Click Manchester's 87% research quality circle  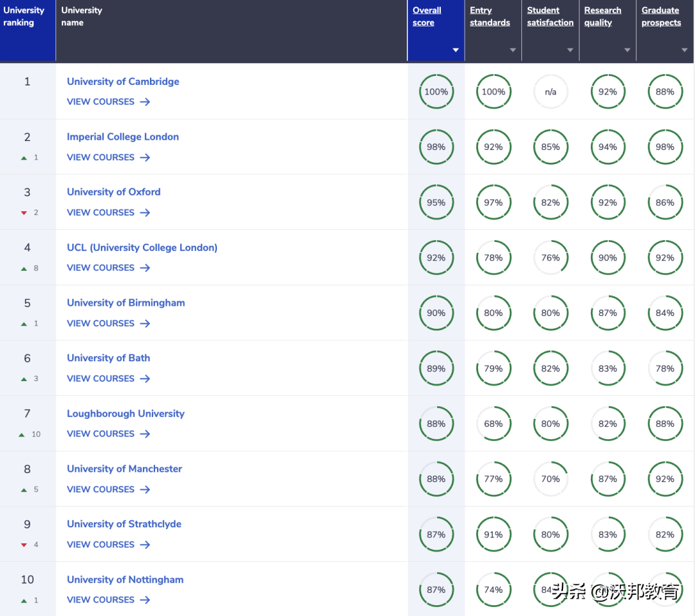(x=607, y=479)
